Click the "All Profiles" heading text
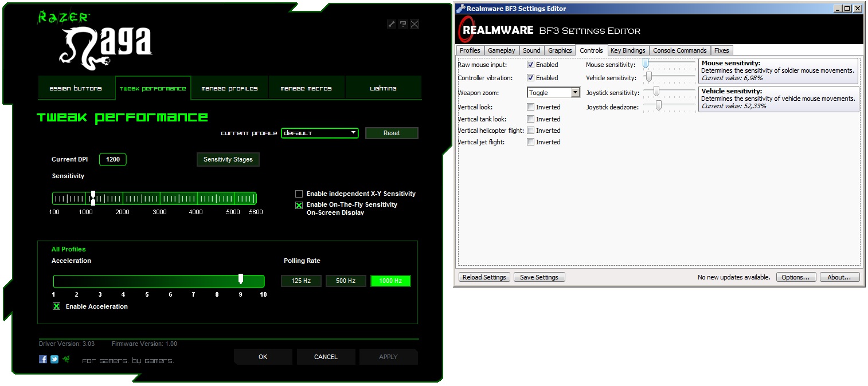The width and height of the screenshot is (868, 386). click(x=69, y=249)
